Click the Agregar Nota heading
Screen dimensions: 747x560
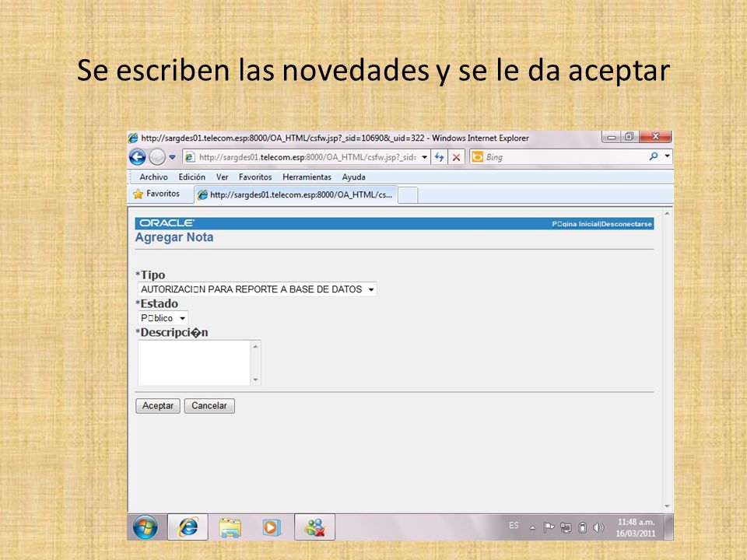174,237
